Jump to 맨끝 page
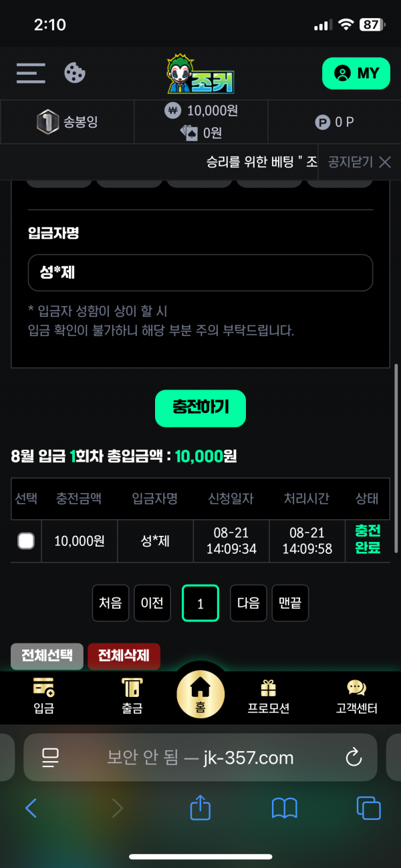Image resolution: width=401 pixels, height=868 pixels. [x=290, y=603]
